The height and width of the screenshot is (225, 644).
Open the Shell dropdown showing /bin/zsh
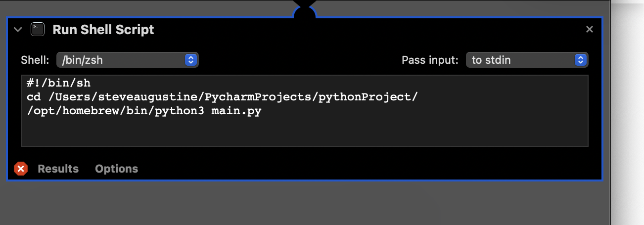point(127,60)
